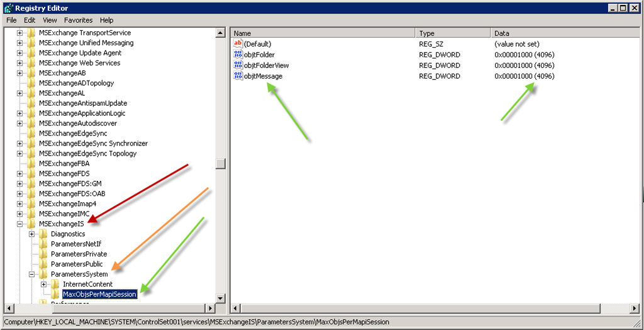Viewport: 644px width, 330px height.
Task: Select the ParametersPrivate key
Action: point(79,254)
